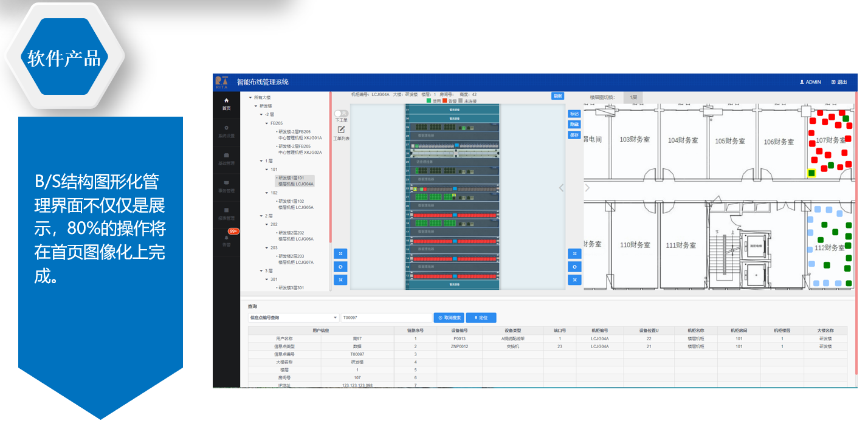Viewport: 868px width, 429px height.
Task: Click the bottom shrink button left of rack
Action: (340, 280)
